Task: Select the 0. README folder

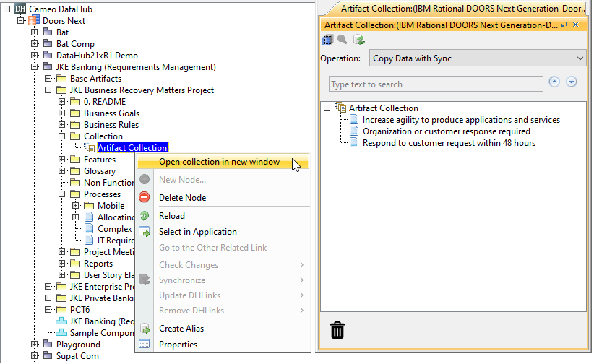Action: pyautogui.click(x=105, y=102)
